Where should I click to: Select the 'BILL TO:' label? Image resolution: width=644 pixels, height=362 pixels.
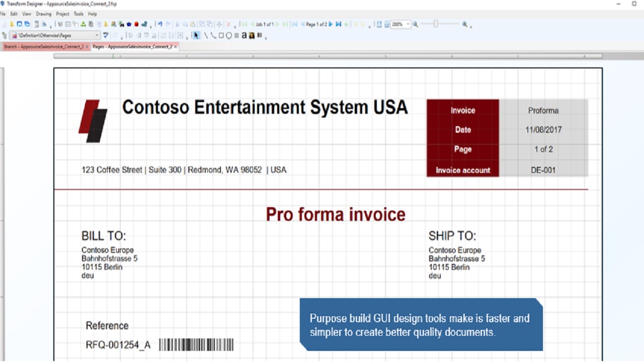104,236
